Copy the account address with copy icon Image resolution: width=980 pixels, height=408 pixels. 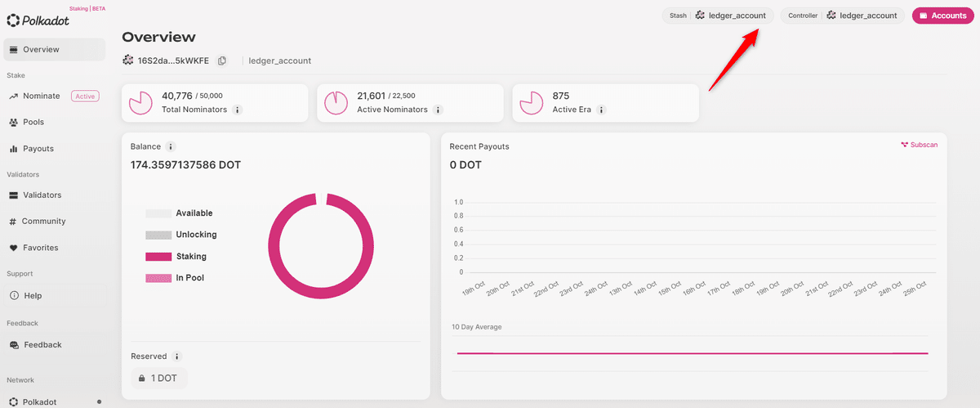(222, 61)
